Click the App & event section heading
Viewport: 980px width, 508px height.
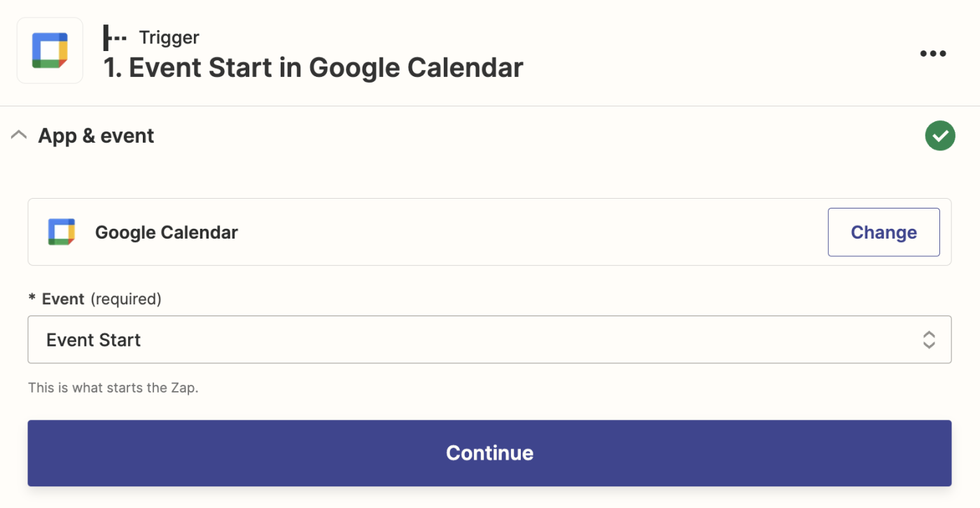click(96, 136)
